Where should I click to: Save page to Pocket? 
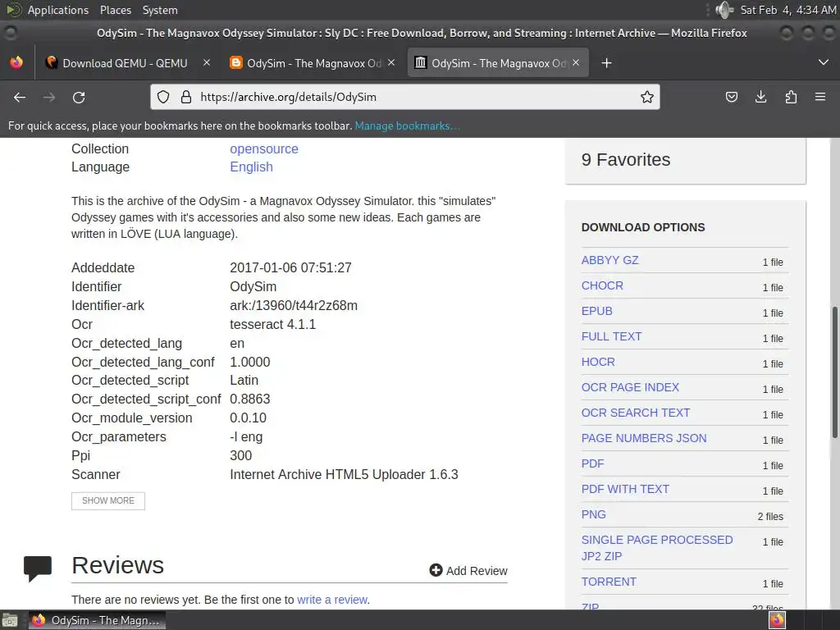[731, 97]
